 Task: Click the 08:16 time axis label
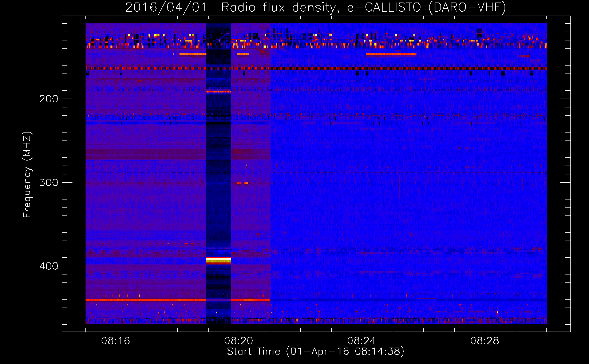(116, 341)
